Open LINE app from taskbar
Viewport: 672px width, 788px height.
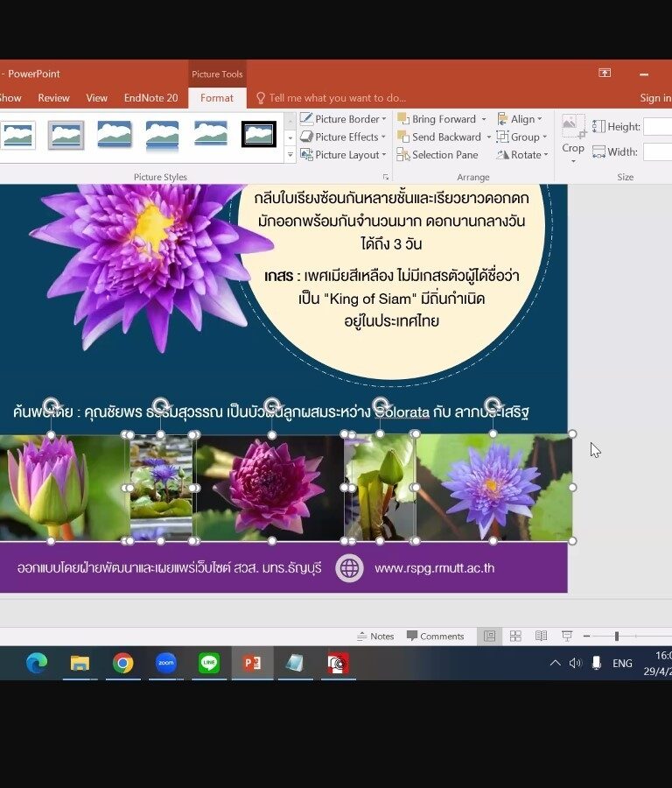click(x=209, y=664)
